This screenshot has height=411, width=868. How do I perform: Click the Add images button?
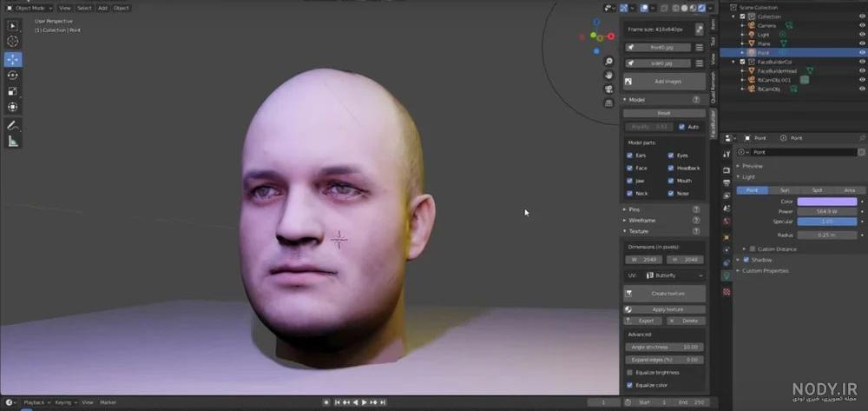point(664,82)
